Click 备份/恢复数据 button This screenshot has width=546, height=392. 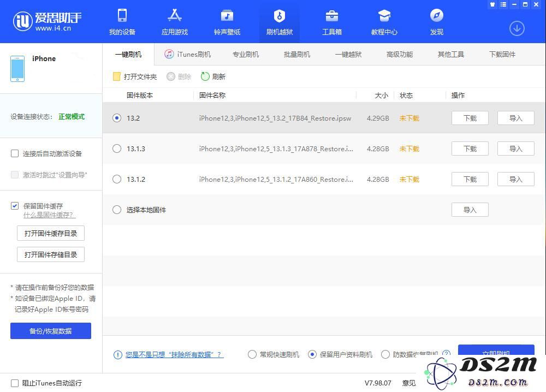[x=51, y=331]
